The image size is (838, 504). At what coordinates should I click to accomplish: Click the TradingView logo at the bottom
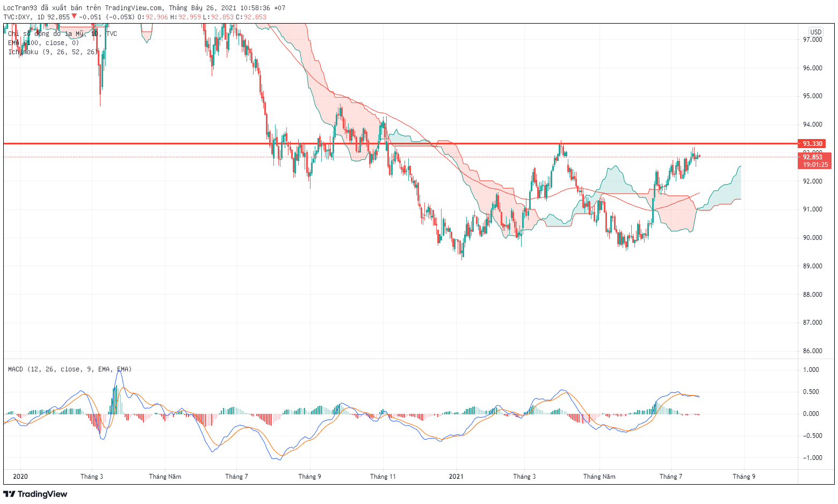pos(35,494)
